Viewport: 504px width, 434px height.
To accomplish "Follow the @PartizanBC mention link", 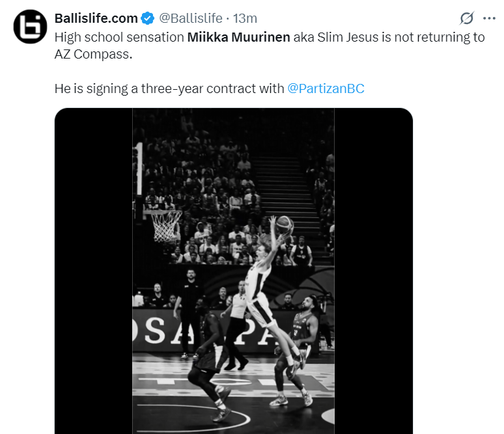I will (326, 88).
